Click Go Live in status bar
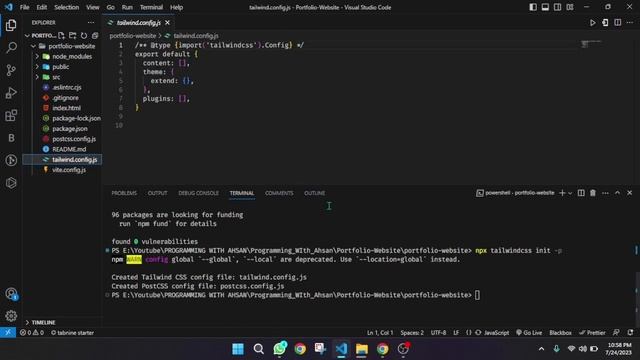This screenshot has height=360, width=640. (529, 333)
